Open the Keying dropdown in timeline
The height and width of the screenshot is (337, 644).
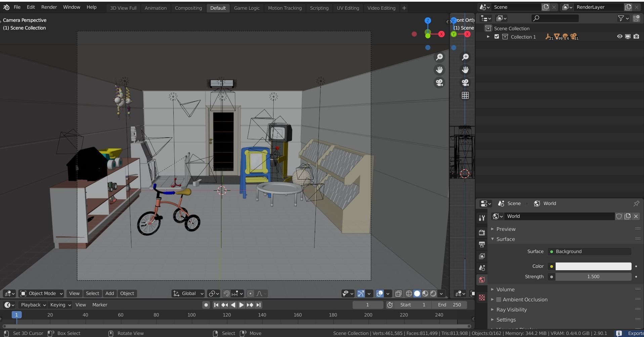[60, 305]
